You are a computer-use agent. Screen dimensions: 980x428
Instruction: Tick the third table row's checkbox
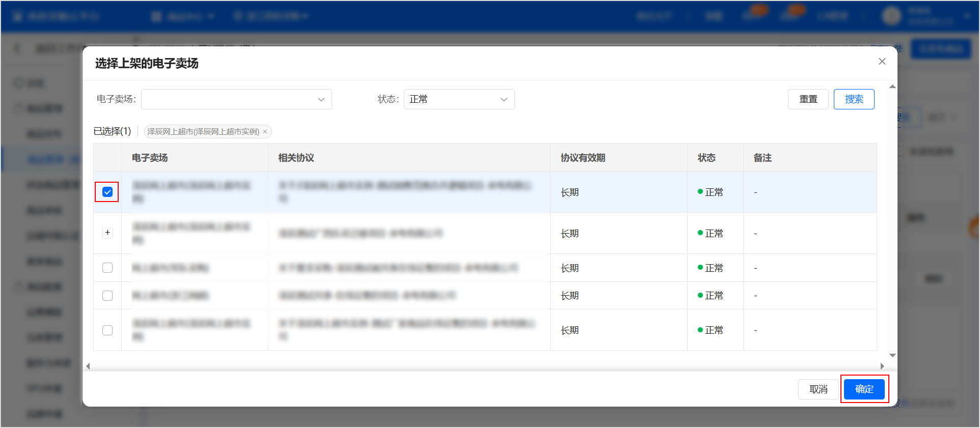(x=107, y=268)
